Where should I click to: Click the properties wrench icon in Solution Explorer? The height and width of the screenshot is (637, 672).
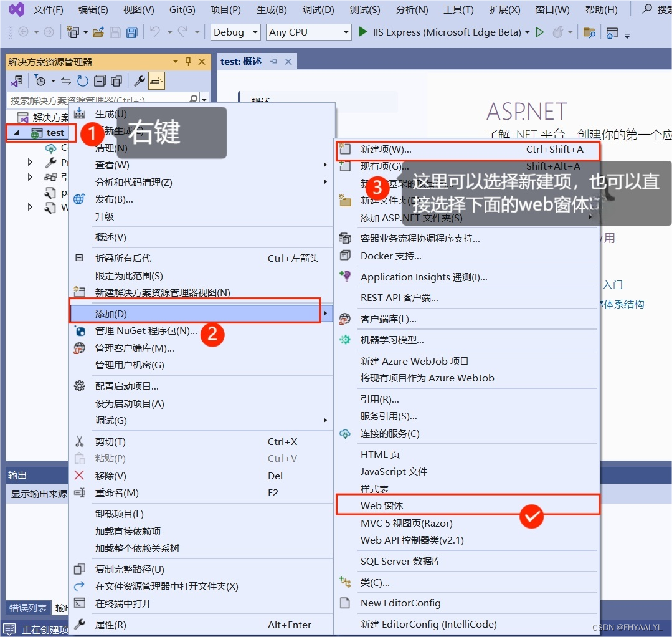(140, 80)
